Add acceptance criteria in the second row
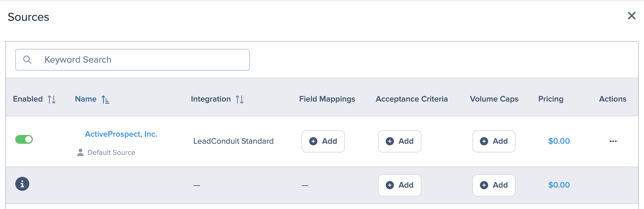 pos(399,185)
